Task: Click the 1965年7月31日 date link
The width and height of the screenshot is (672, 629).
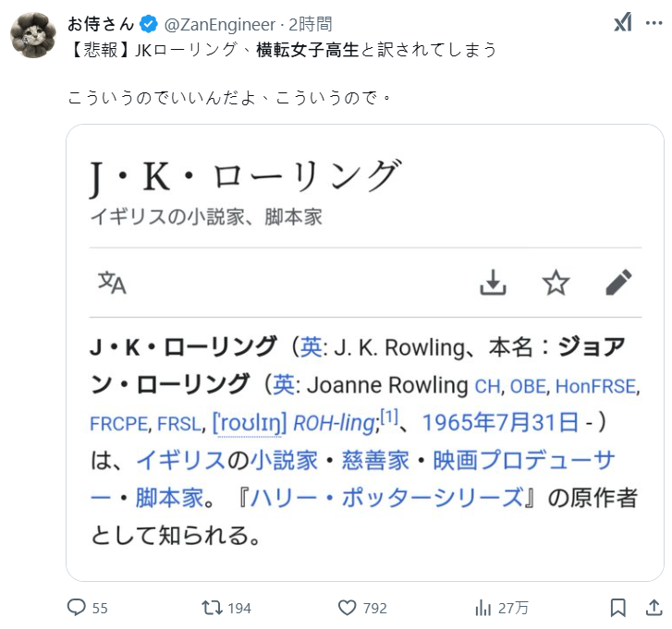Action: pos(504,422)
